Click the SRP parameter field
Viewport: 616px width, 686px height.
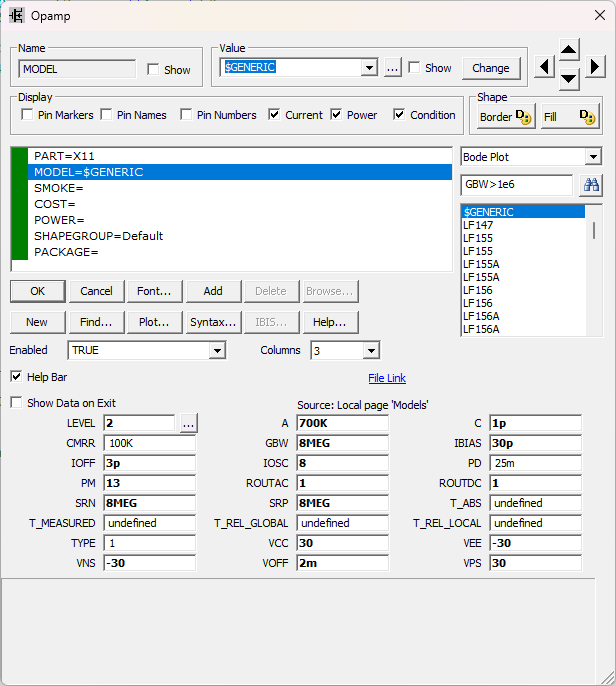click(x=343, y=503)
